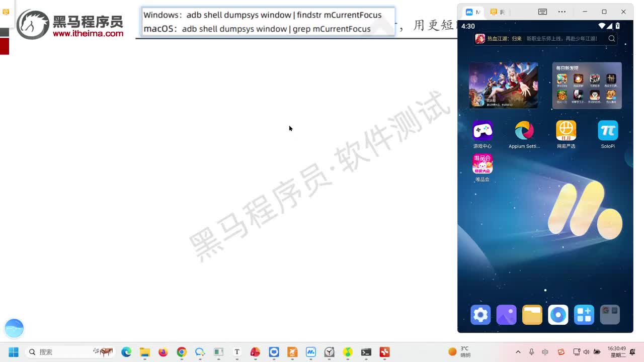This screenshot has height=362, width=644.
Task: Click the microphone icon in system tray
Action: click(x=531, y=352)
